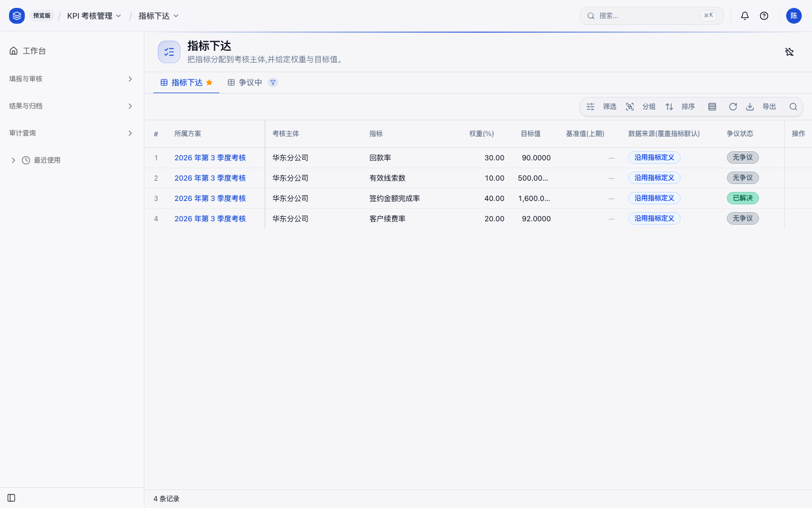Open table search with the magnifier icon
The width and height of the screenshot is (812, 508).
point(793,107)
